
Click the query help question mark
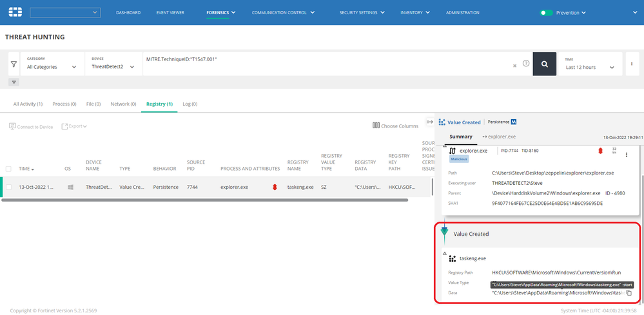pyautogui.click(x=526, y=64)
